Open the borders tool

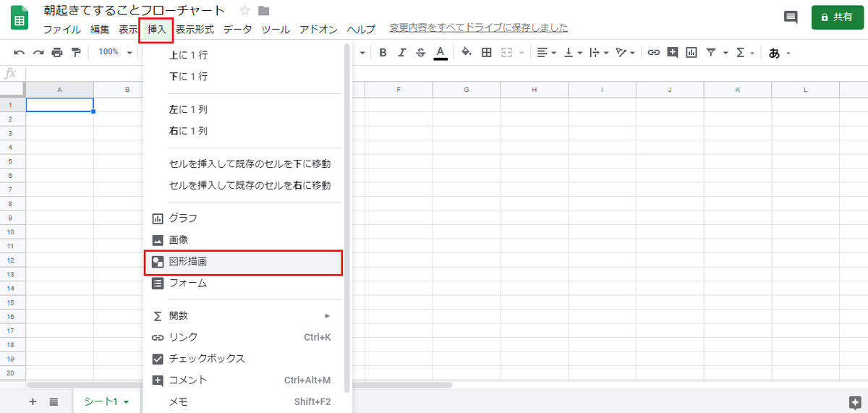click(487, 52)
